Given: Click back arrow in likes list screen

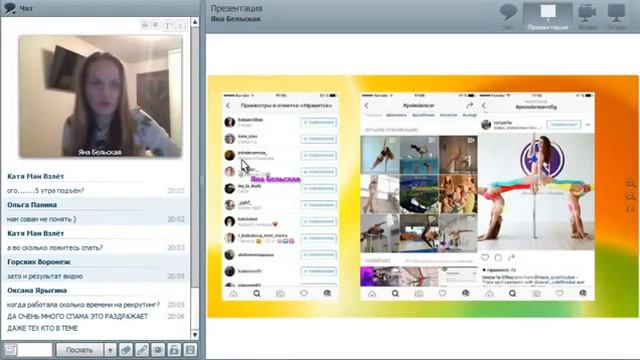Looking at the screenshot, I should 228,106.
